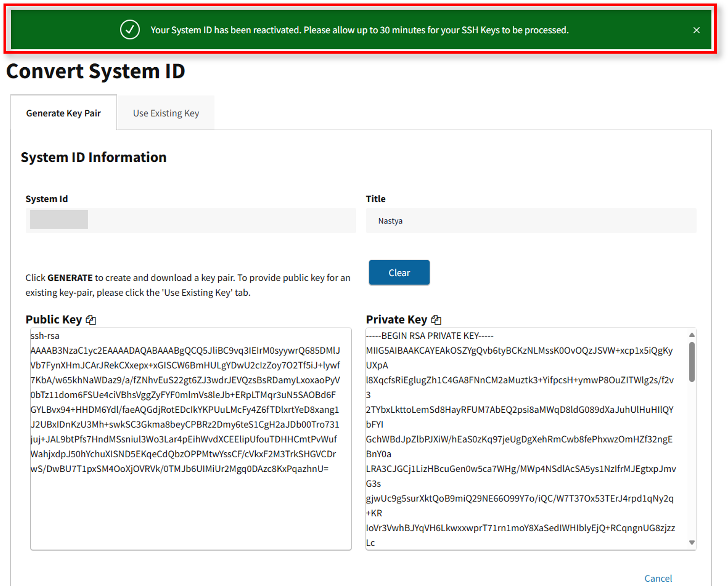Click into the Title field containing Nastya

tap(531, 221)
